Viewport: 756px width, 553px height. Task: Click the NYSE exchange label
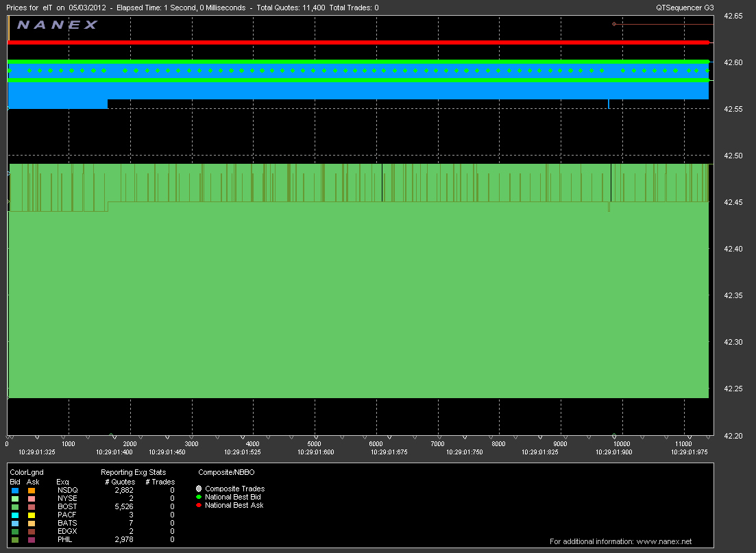coord(66,499)
